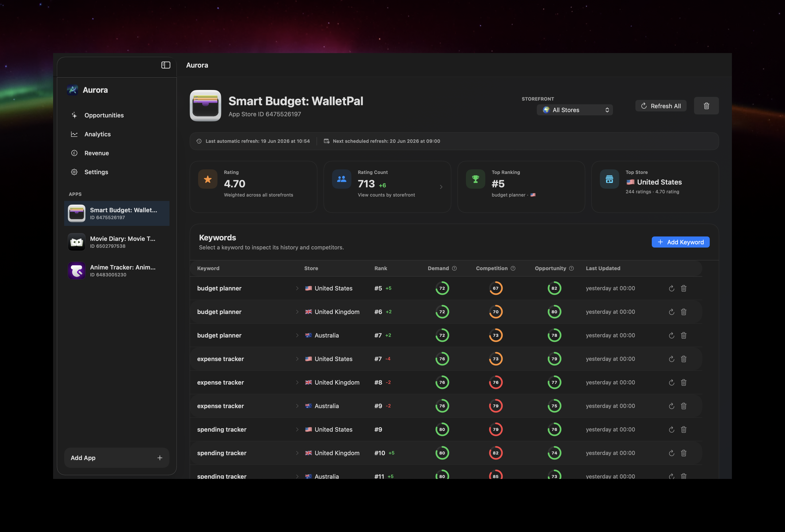Click 'App Store ID 6475526197' text
The height and width of the screenshot is (532, 785).
point(265,114)
